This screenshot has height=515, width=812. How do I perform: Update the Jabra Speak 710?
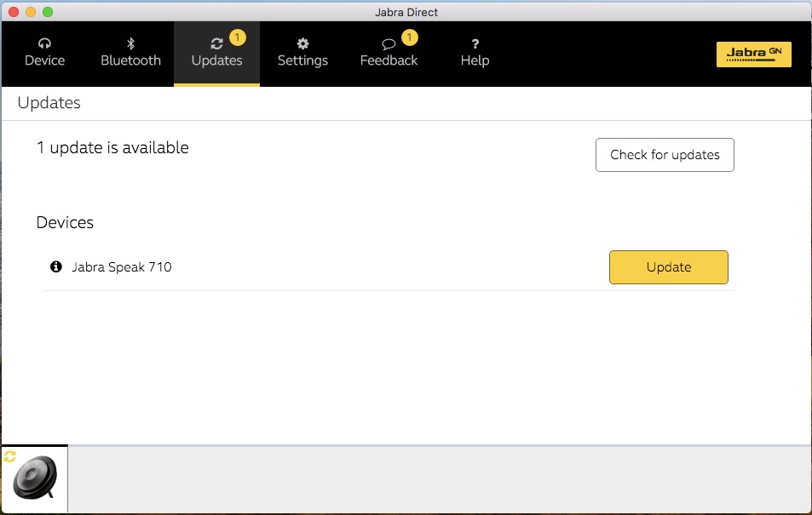click(668, 267)
